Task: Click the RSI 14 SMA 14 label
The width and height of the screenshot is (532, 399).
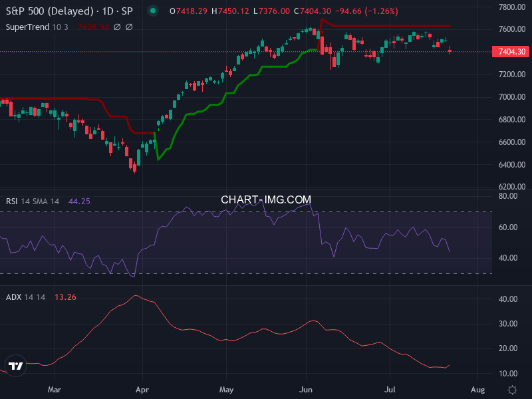Action: (33, 201)
